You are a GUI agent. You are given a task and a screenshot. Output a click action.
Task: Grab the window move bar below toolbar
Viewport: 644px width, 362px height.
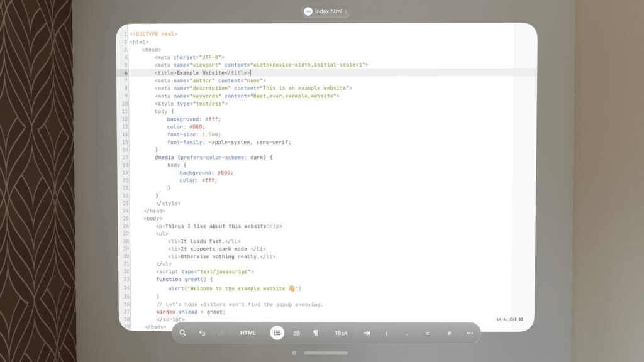tap(326, 353)
